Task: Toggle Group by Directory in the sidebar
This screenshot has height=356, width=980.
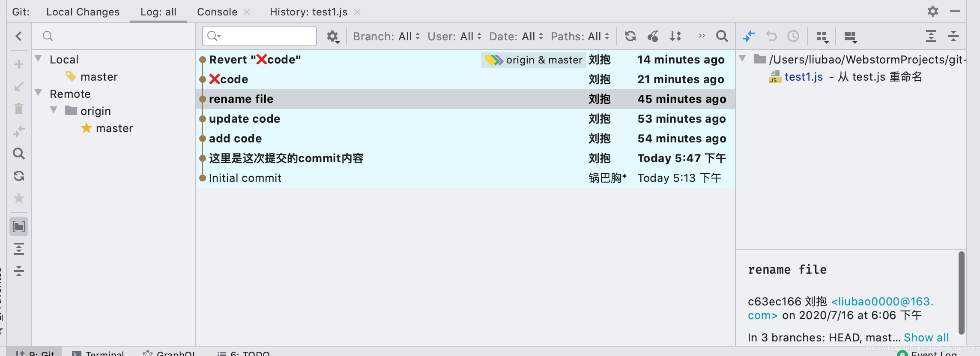Action: (x=19, y=226)
